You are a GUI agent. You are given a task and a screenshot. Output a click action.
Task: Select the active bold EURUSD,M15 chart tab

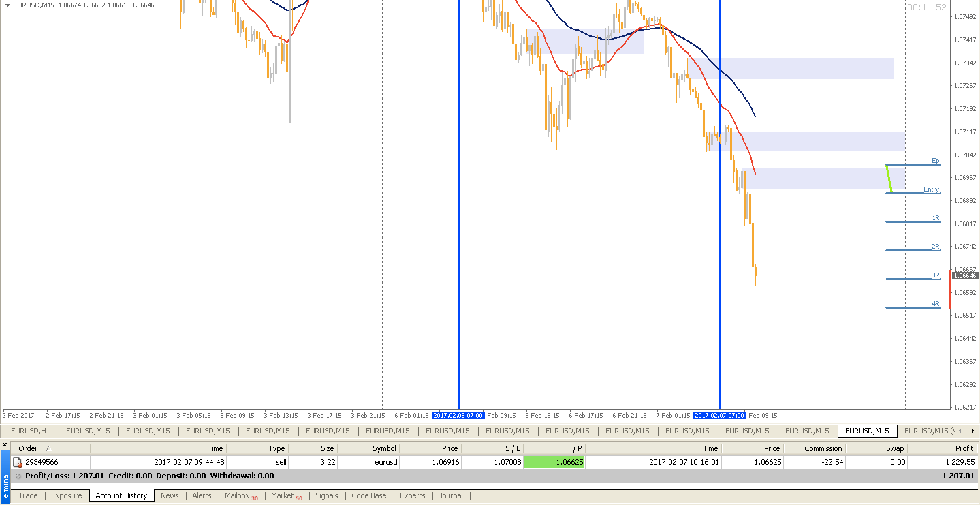pyautogui.click(x=868, y=431)
